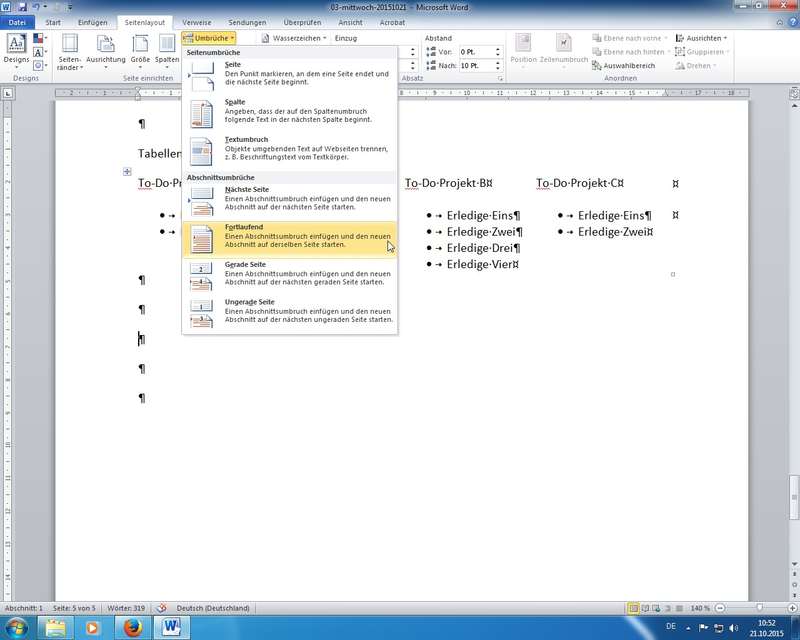The width and height of the screenshot is (800, 640).
Task: Open the Absatz dialog launcher
Action: pyautogui.click(x=501, y=79)
